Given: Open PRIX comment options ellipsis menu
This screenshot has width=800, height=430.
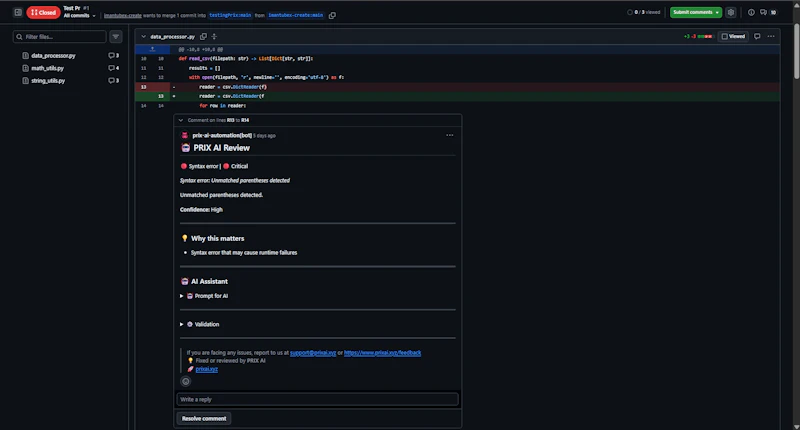Looking at the screenshot, I should click(x=449, y=135).
